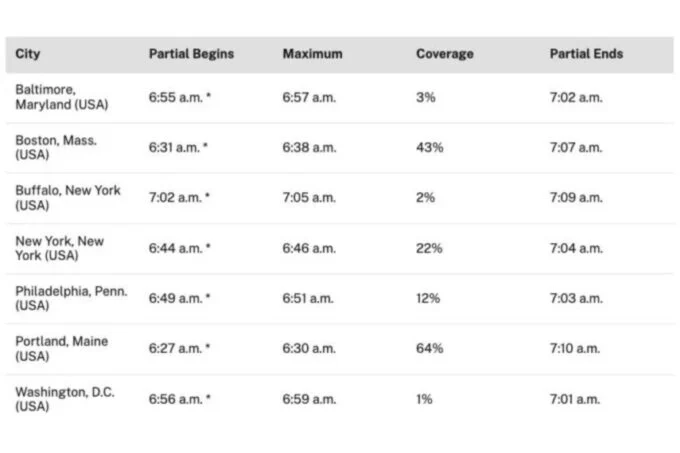This screenshot has width=680, height=453.
Task: Click the 7:10 a.m. partial ends time
Action: (575, 348)
